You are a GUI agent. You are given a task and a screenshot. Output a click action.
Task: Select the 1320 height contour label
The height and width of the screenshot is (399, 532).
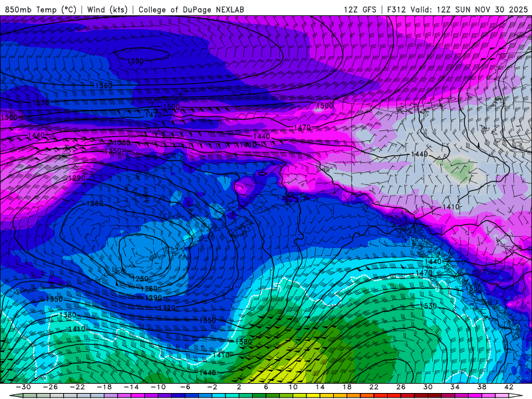pyautogui.click(x=167, y=308)
